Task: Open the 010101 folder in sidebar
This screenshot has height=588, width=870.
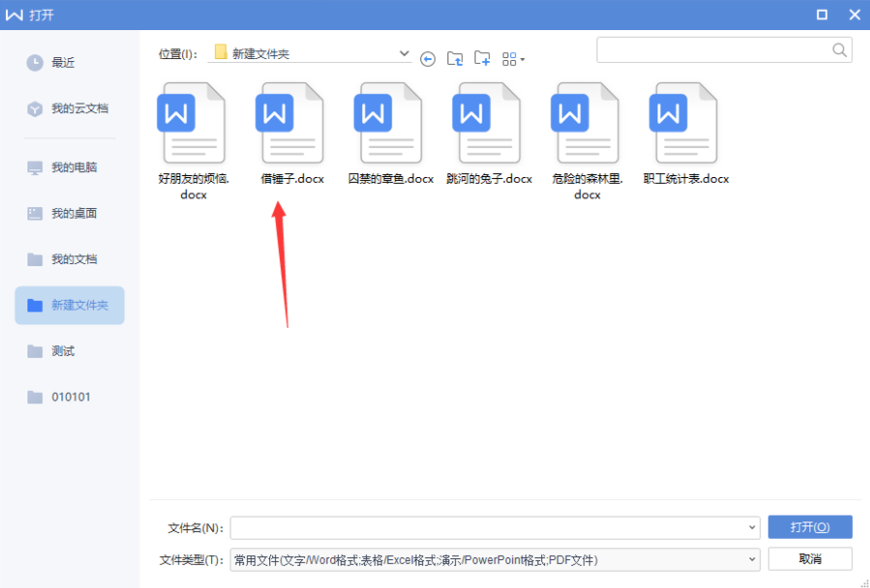Action: [70, 397]
